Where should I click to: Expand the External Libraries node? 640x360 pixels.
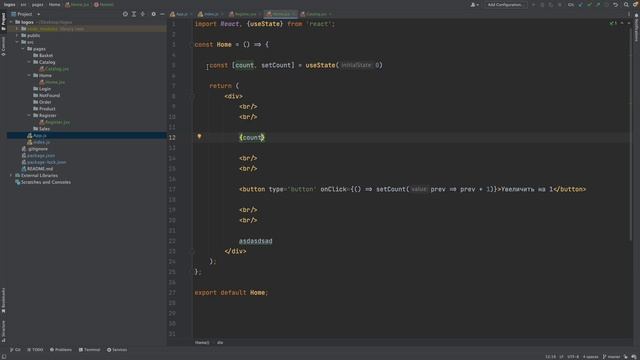tap(11, 176)
